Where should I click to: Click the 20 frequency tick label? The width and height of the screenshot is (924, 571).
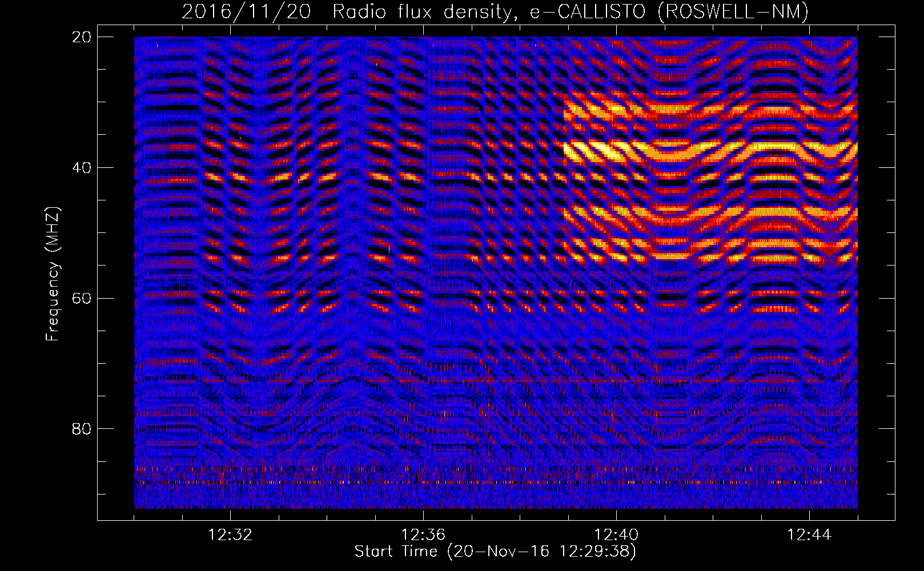pos(82,37)
